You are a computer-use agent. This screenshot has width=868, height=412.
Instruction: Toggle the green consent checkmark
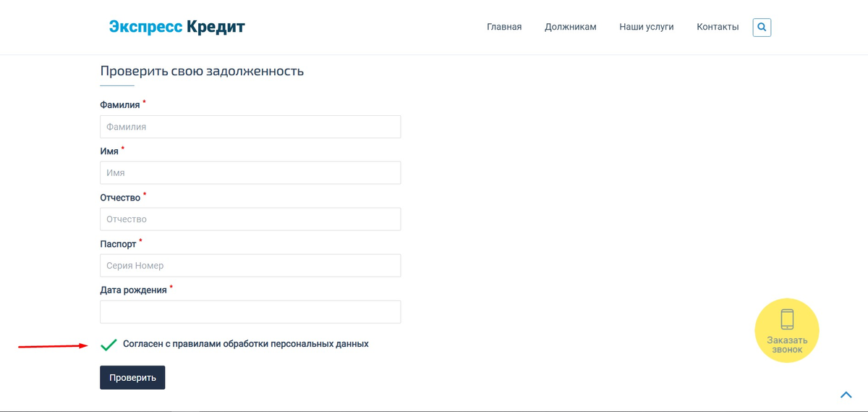coord(109,345)
